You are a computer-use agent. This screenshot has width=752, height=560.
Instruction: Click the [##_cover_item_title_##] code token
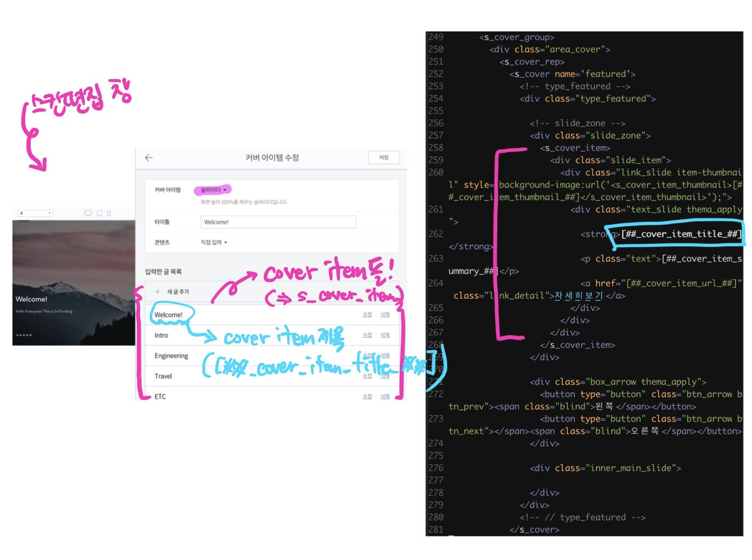point(681,234)
